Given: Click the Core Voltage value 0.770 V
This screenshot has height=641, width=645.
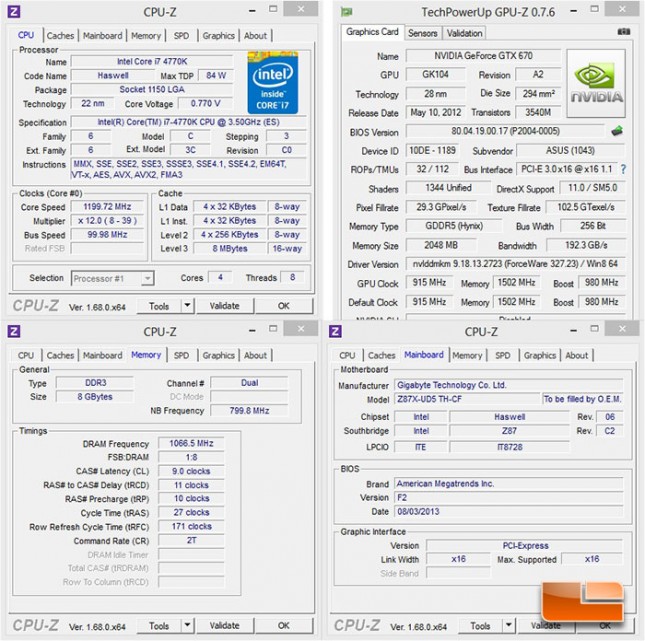Looking at the screenshot, I should [205, 103].
